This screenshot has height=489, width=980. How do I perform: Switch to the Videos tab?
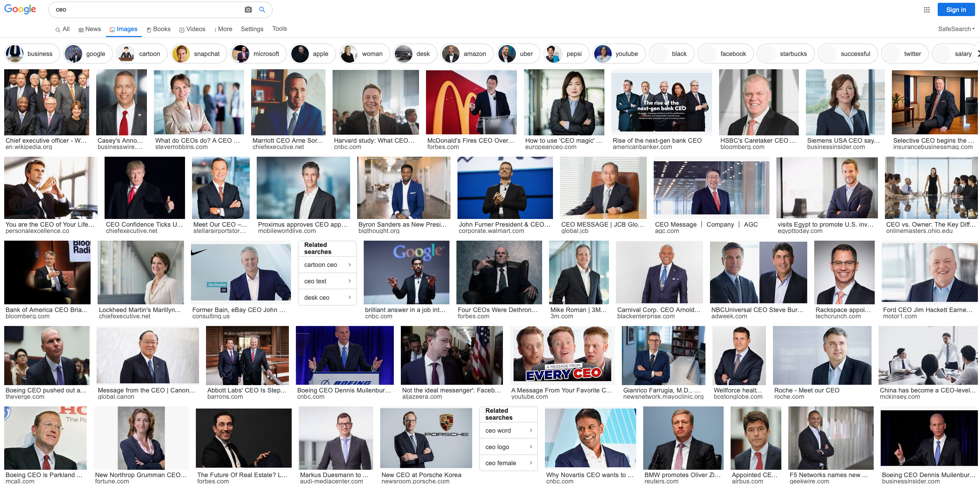[x=192, y=29]
